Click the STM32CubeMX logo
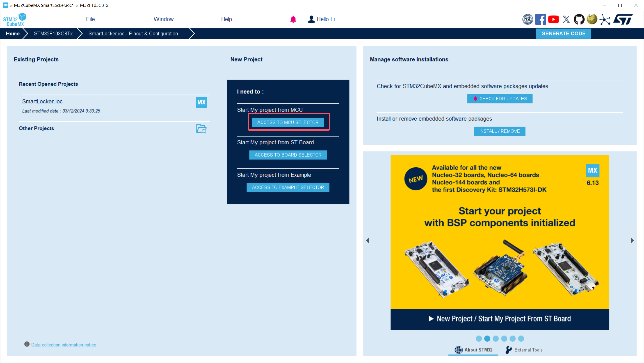This screenshot has height=363, width=644. (14, 20)
